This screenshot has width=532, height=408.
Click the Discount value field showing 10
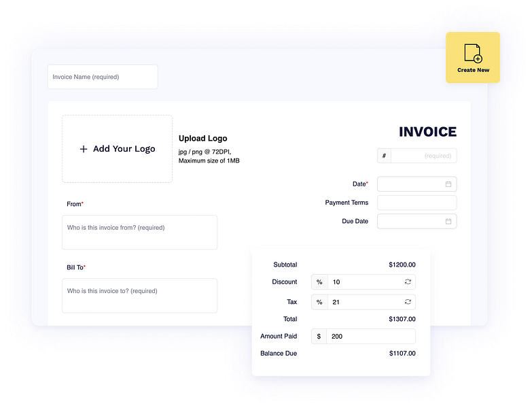(371, 282)
